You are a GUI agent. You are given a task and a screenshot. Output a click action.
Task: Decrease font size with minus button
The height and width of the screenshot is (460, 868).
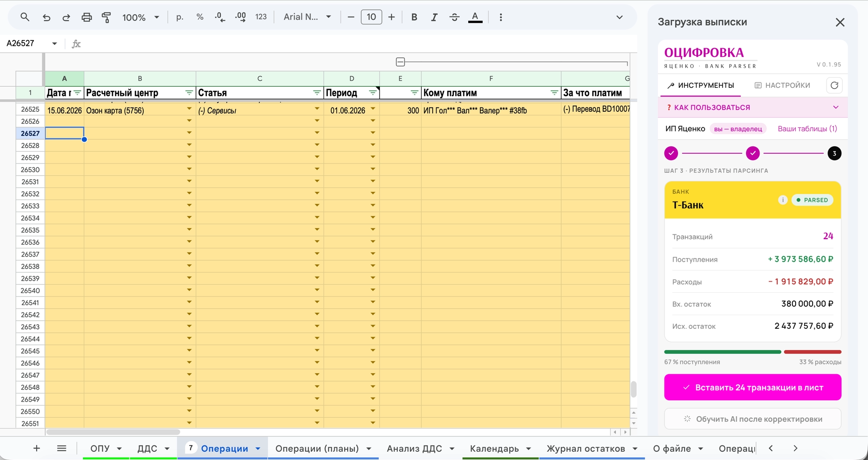click(351, 17)
